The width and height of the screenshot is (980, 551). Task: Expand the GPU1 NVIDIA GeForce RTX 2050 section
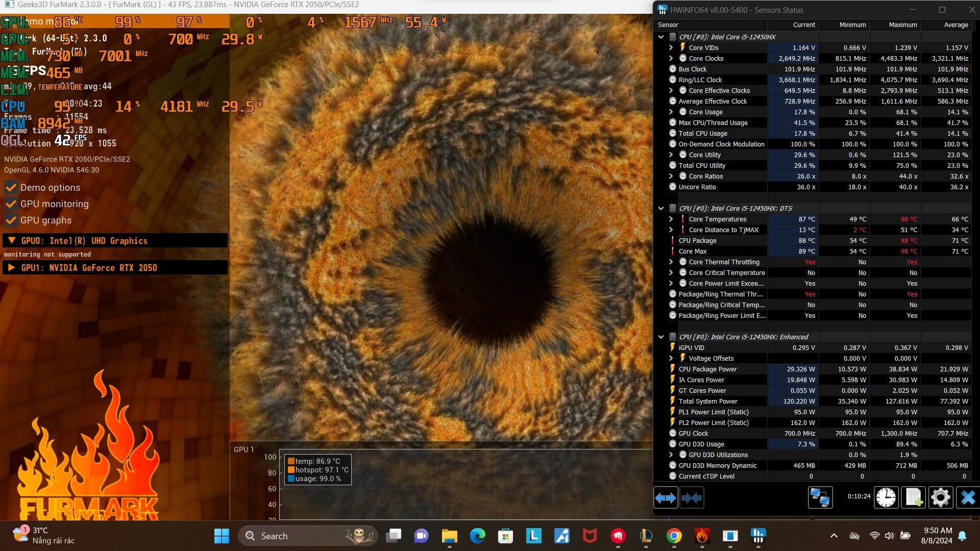pos(11,268)
